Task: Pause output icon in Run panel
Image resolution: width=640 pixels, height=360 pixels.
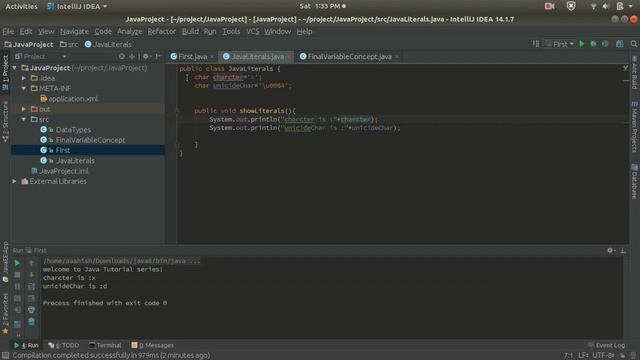Action: (17, 287)
